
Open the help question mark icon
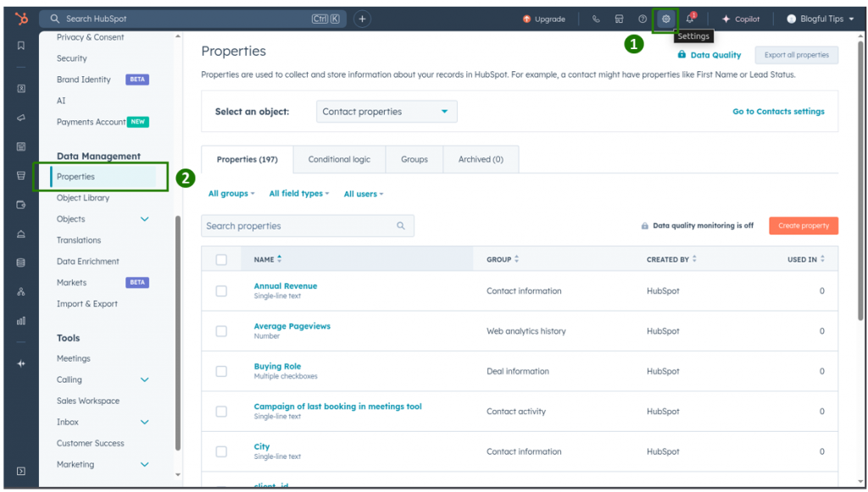coord(643,19)
